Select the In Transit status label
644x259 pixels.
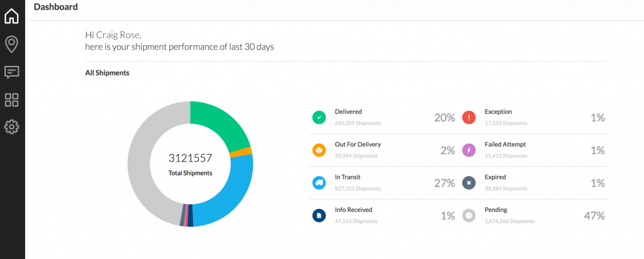click(347, 177)
